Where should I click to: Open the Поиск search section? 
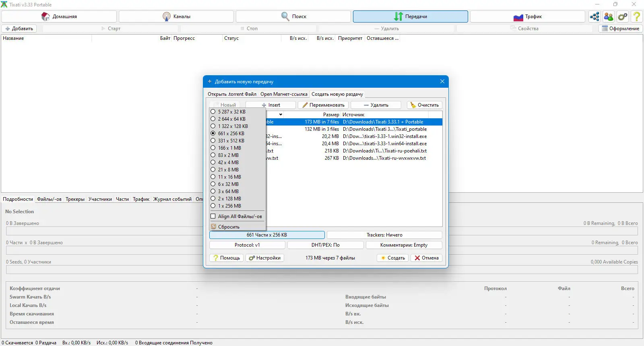(x=293, y=16)
